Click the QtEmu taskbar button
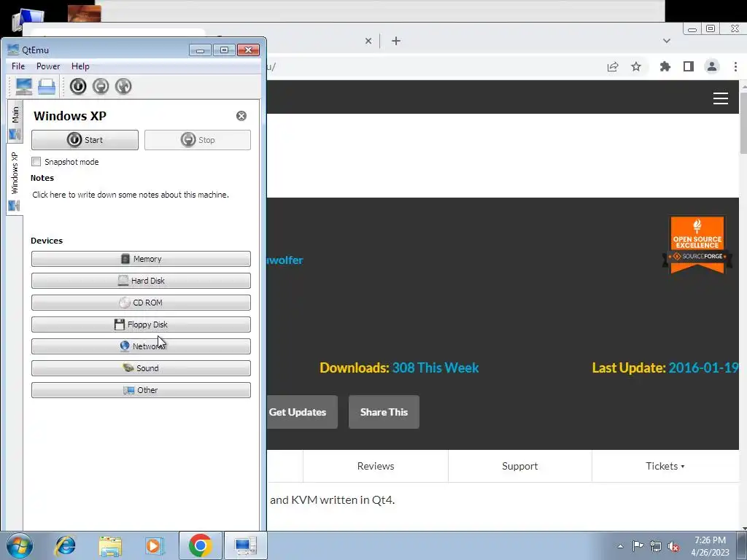The width and height of the screenshot is (747, 560). tap(245, 545)
